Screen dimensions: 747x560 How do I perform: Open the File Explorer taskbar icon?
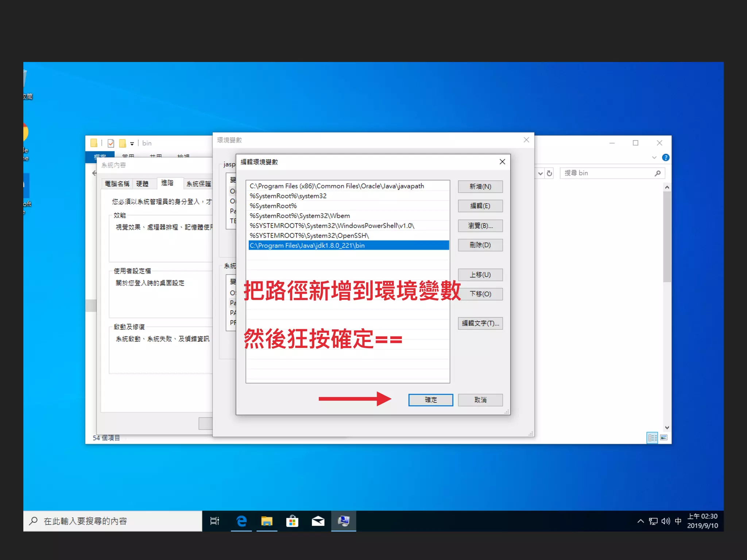[x=267, y=521]
